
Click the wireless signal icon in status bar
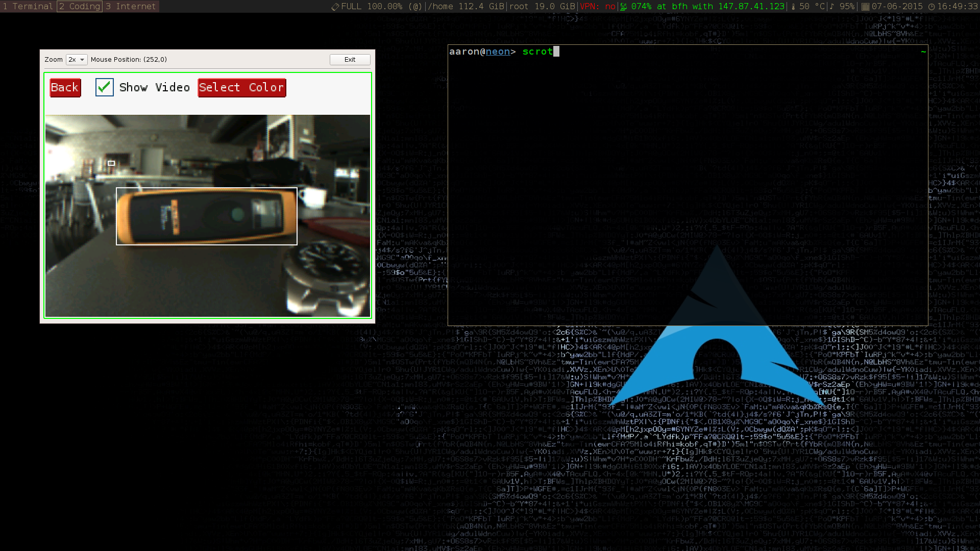pyautogui.click(x=624, y=7)
